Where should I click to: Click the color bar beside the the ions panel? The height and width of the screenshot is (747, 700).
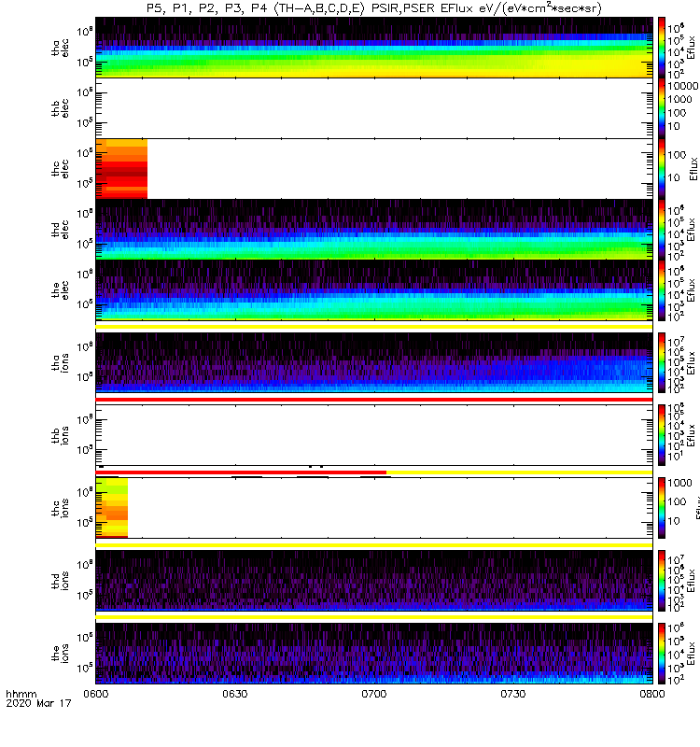pos(662,653)
